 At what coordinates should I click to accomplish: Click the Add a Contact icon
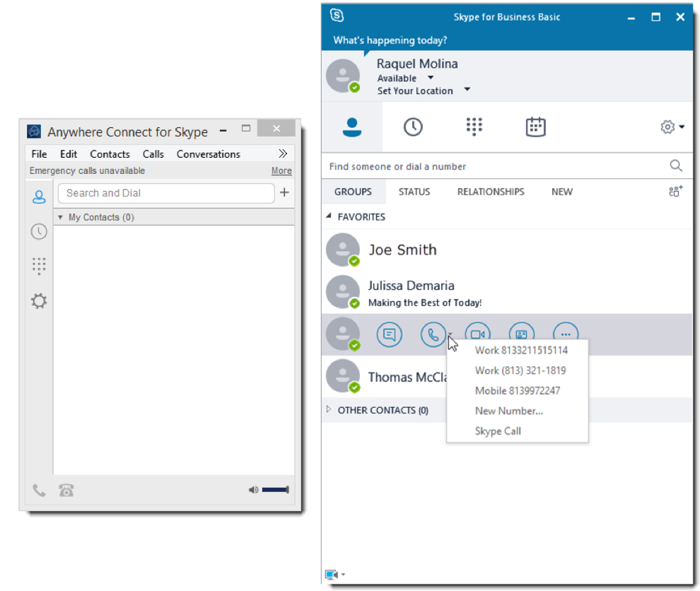pyautogui.click(x=675, y=192)
